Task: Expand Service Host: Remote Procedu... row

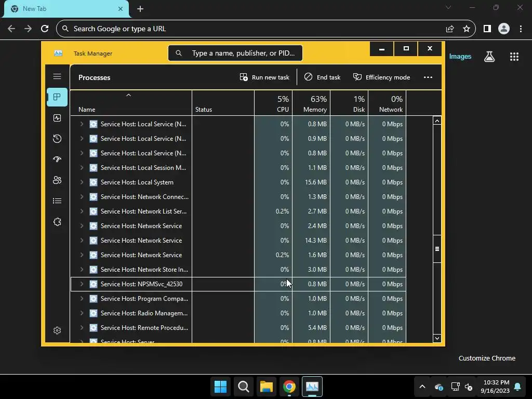Action: tap(82, 328)
